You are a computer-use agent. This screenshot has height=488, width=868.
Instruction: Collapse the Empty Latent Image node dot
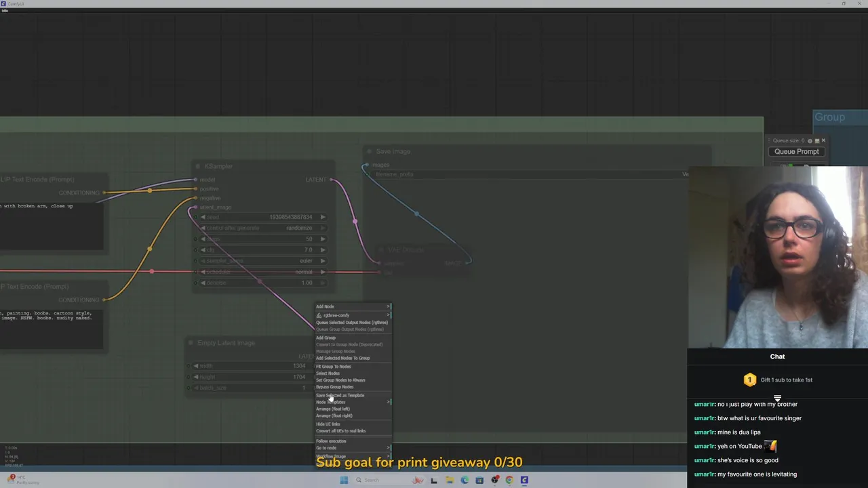(x=191, y=343)
